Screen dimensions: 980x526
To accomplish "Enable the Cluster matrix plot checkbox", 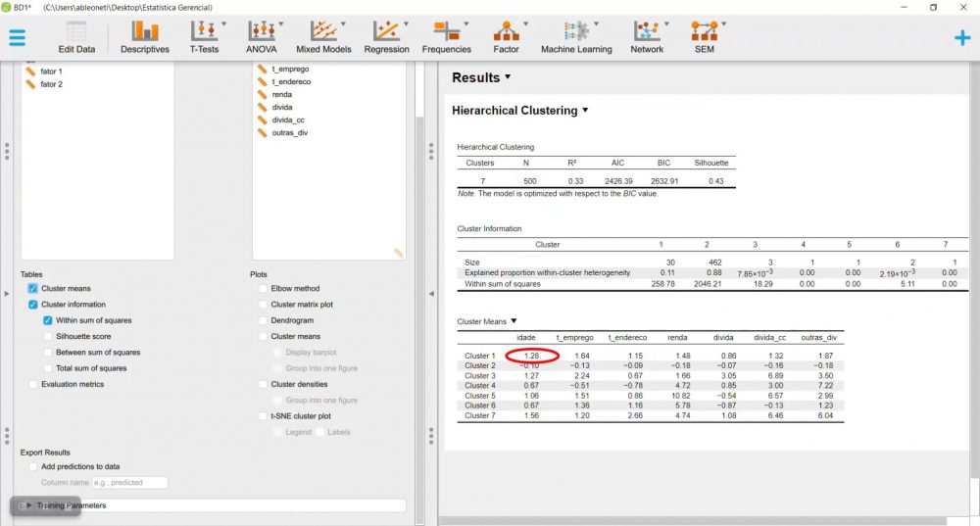I will (x=263, y=305).
